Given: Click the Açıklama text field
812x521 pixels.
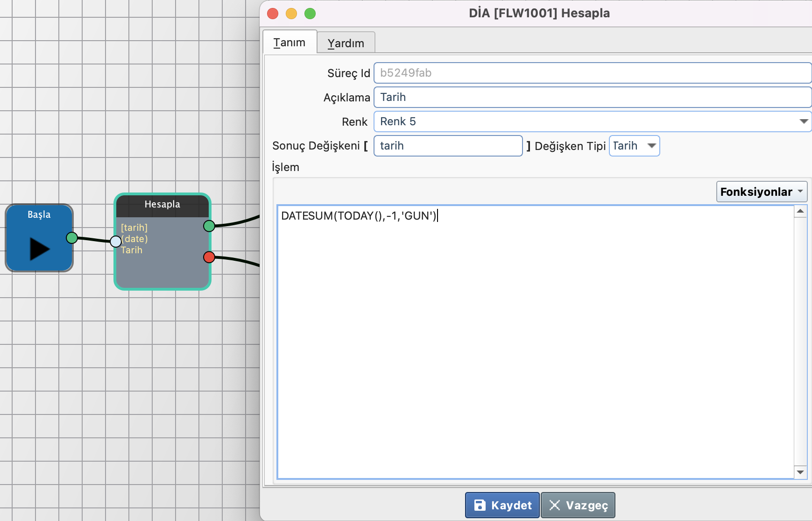Looking at the screenshot, I should (x=592, y=97).
